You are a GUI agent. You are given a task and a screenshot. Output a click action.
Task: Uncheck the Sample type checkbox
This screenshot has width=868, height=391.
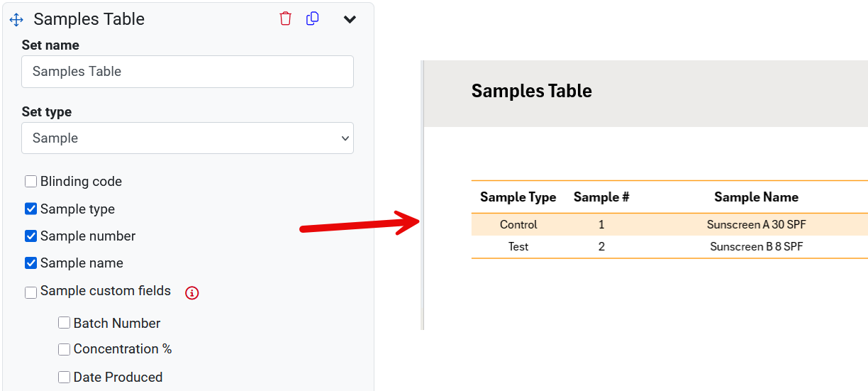click(31, 209)
